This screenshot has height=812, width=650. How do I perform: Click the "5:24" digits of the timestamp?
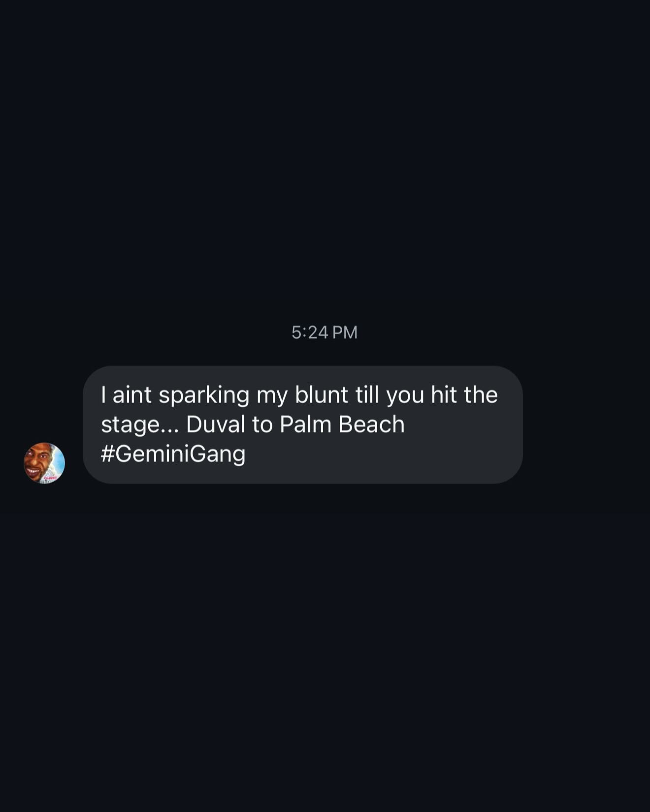(310, 332)
